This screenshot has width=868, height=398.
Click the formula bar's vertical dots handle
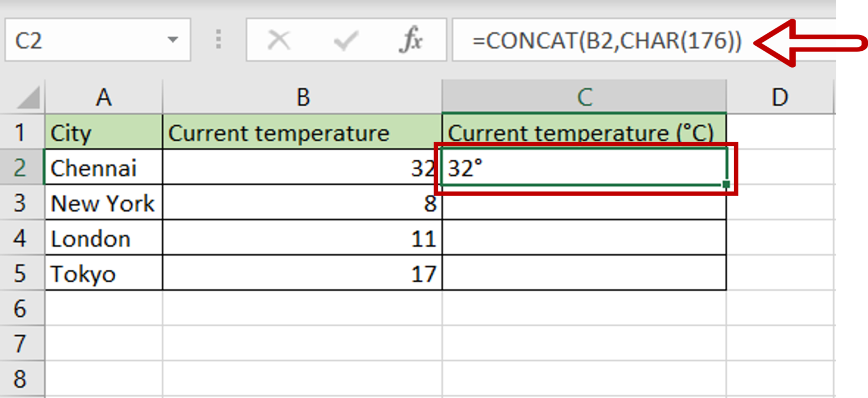pyautogui.click(x=219, y=40)
